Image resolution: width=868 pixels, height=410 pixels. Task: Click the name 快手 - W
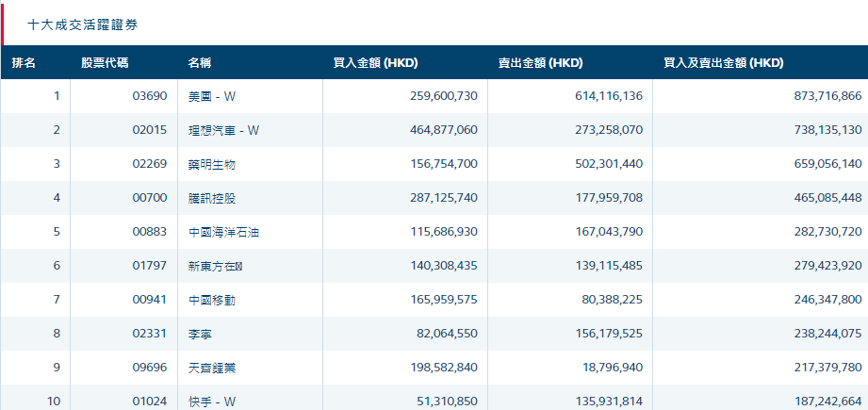[x=212, y=402]
